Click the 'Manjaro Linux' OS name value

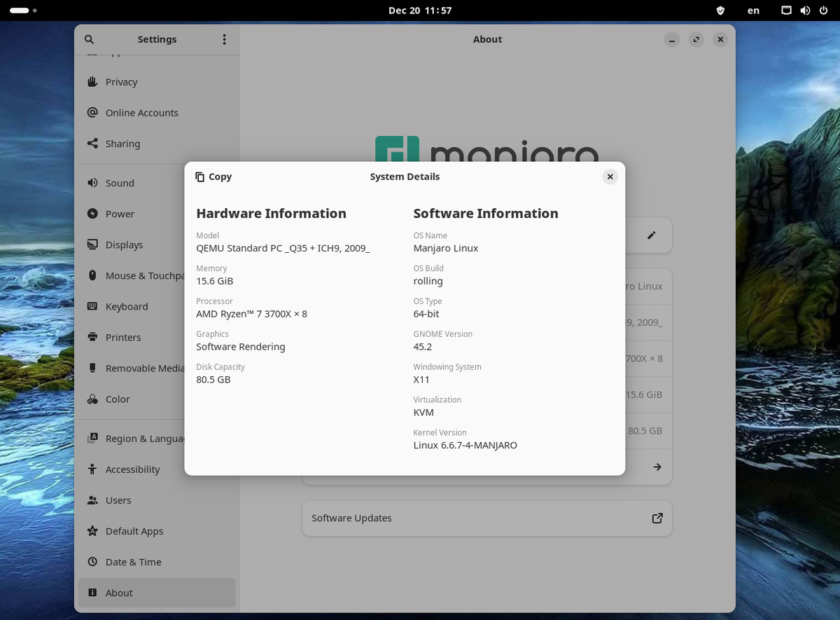pyautogui.click(x=446, y=248)
